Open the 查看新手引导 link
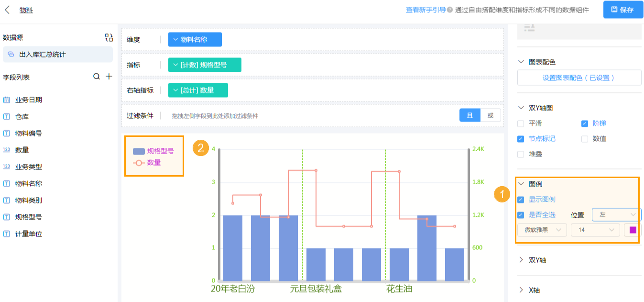 tap(426, 10)
